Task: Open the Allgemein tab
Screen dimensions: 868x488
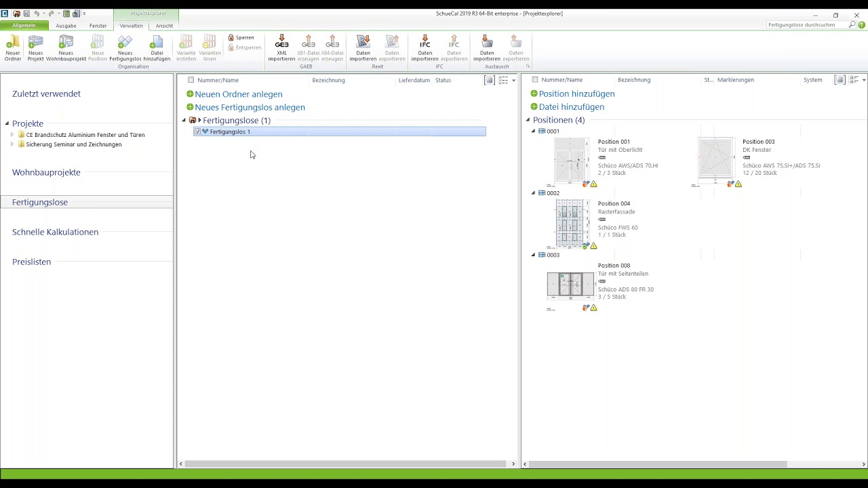Action: click(24, 26)
